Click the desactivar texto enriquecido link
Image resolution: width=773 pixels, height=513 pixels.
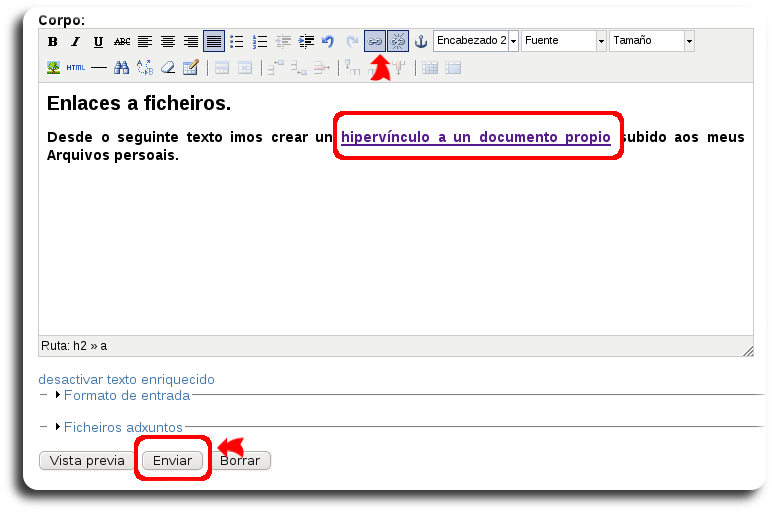(x=126, y=379)
